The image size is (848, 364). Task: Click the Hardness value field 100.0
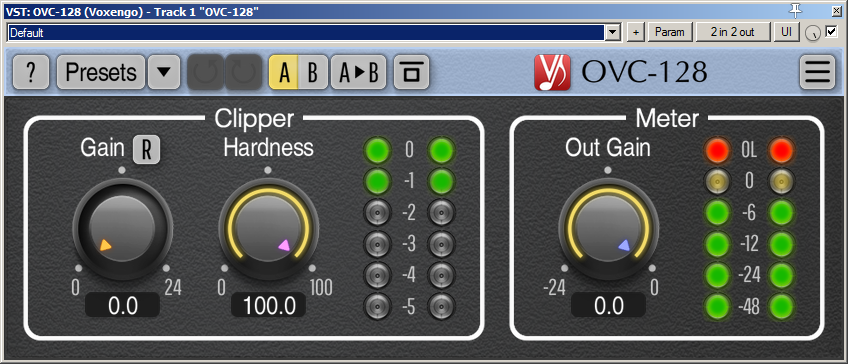(x=268, y=305)
